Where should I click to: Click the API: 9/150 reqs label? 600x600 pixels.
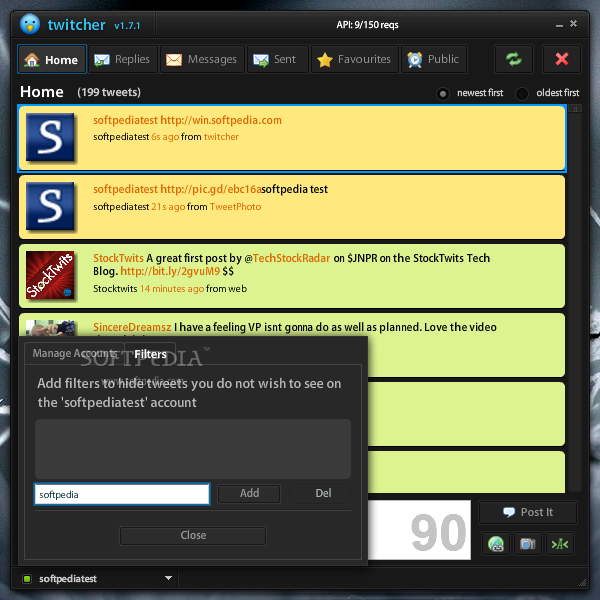367,25
